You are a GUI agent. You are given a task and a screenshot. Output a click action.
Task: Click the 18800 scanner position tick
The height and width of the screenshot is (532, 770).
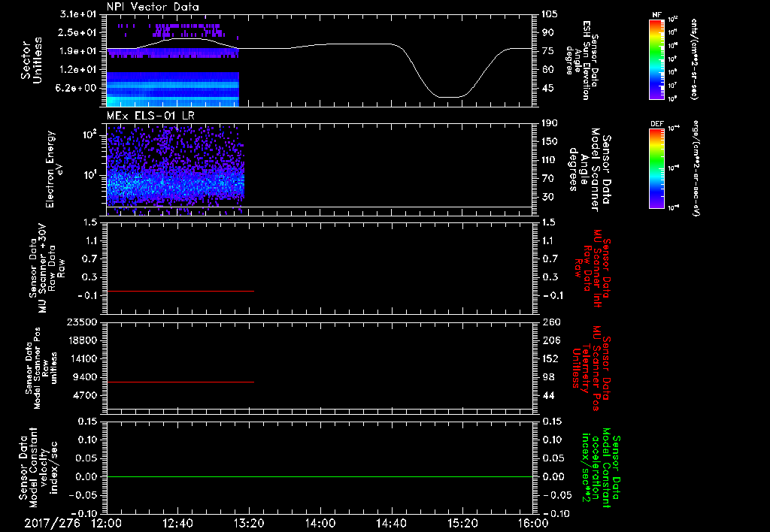click(x=81, y=340)
